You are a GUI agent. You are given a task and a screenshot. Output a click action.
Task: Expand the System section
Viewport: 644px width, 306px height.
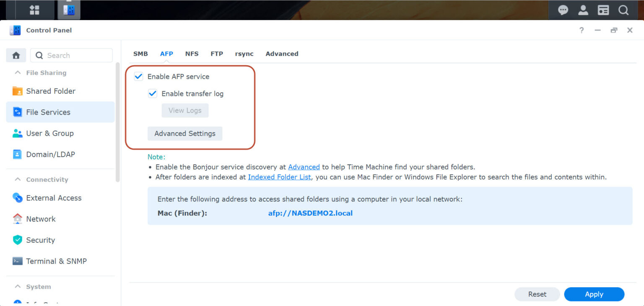tap(18, 286)
